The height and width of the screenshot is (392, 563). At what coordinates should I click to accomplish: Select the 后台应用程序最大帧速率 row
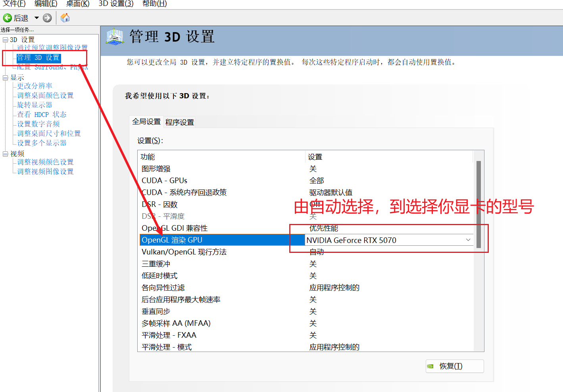click(x=306, y=299)
